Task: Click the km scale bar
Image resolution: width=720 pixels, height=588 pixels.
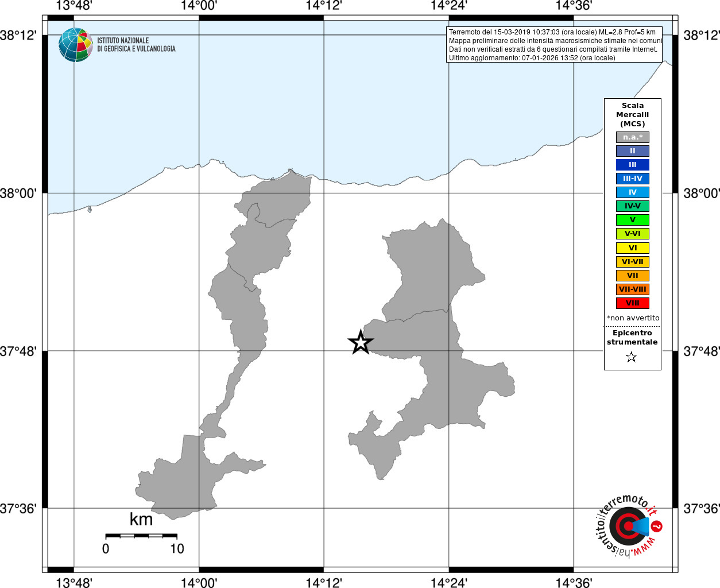Action: 141,536
